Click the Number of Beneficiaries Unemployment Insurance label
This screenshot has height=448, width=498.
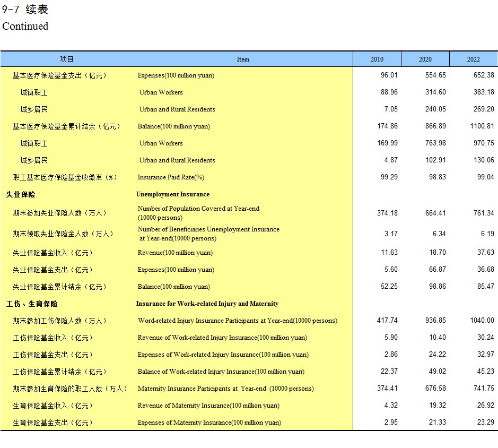point(208,234)
